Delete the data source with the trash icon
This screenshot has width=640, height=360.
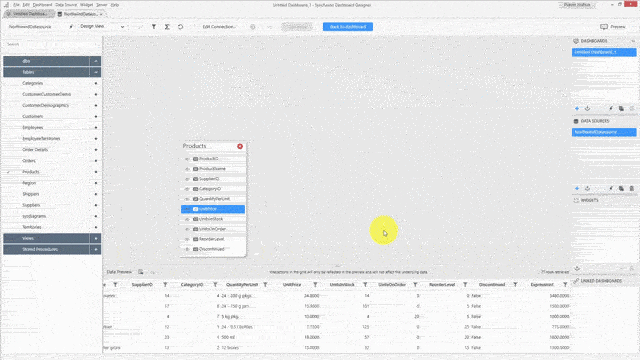pyautogui.click(x=632, y=189)
